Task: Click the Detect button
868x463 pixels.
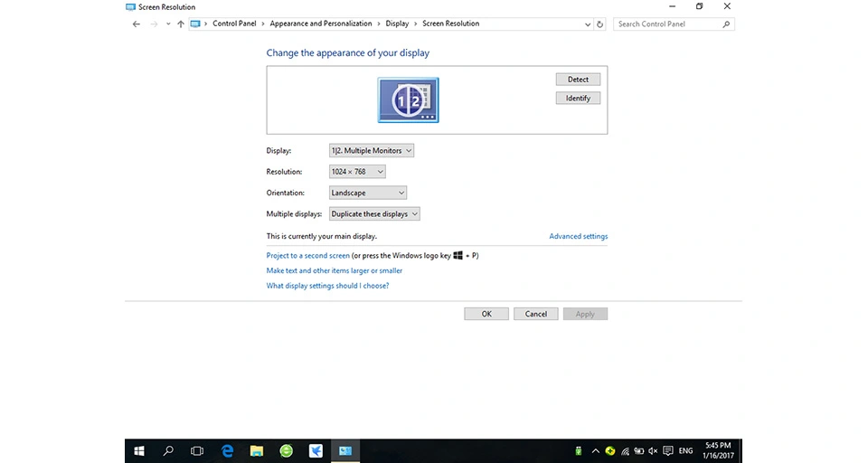Action: [578, 80]
